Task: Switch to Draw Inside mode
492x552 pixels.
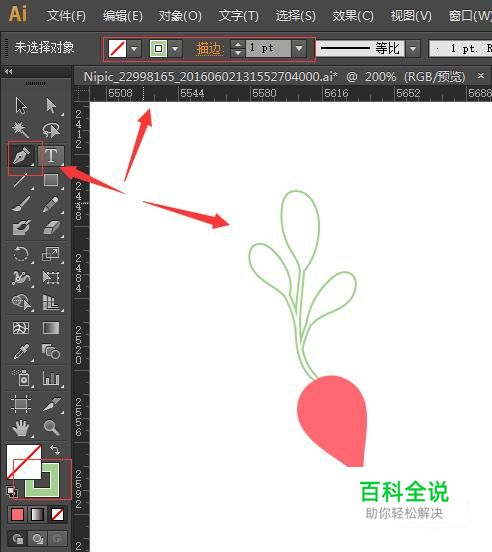Action: coord(57,539)
